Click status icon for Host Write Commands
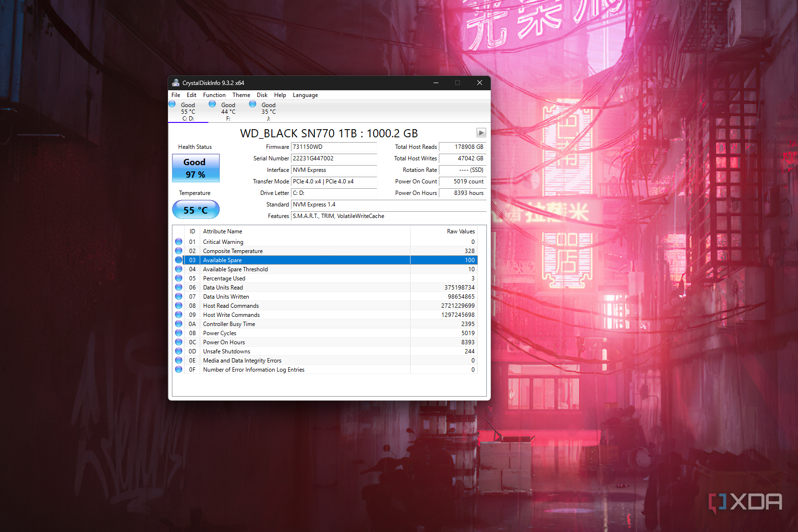Image resolution: width=798 pixels, height=532 pixels. click(x=179, y=314)
